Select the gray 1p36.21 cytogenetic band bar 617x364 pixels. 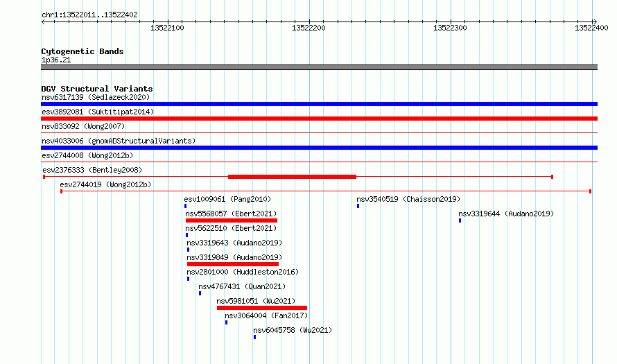(319, 67)
